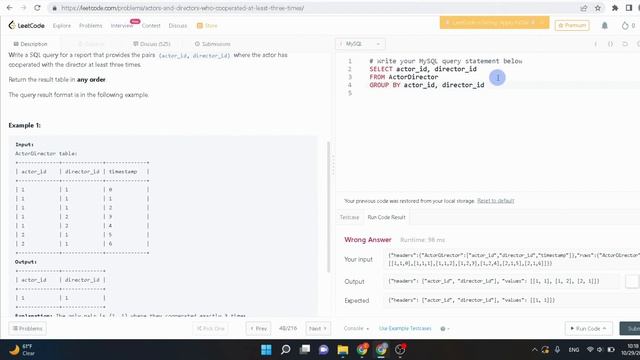Open the microphone tray icon
Viewport: 640px width, 360px height.
click(557, 350)
